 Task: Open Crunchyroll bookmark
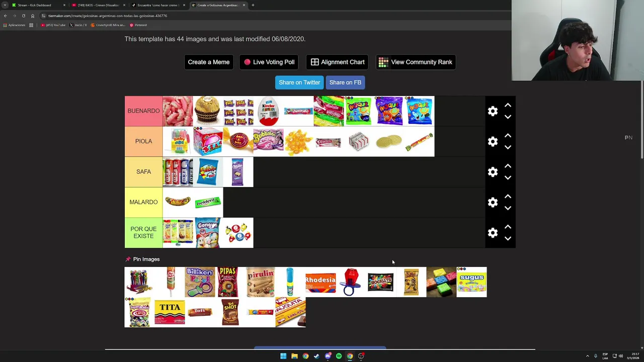coord(108,25)
